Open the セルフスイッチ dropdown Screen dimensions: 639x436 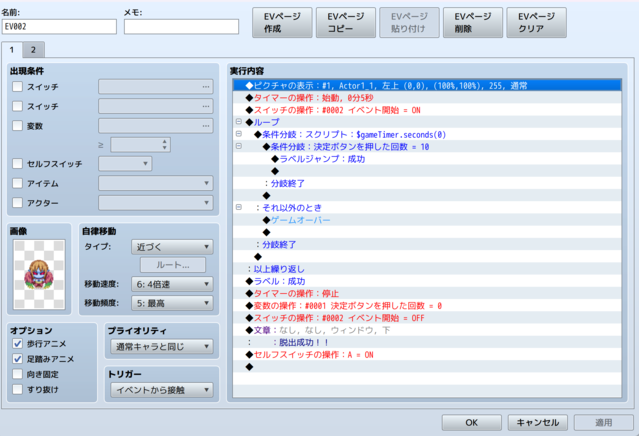125,164
